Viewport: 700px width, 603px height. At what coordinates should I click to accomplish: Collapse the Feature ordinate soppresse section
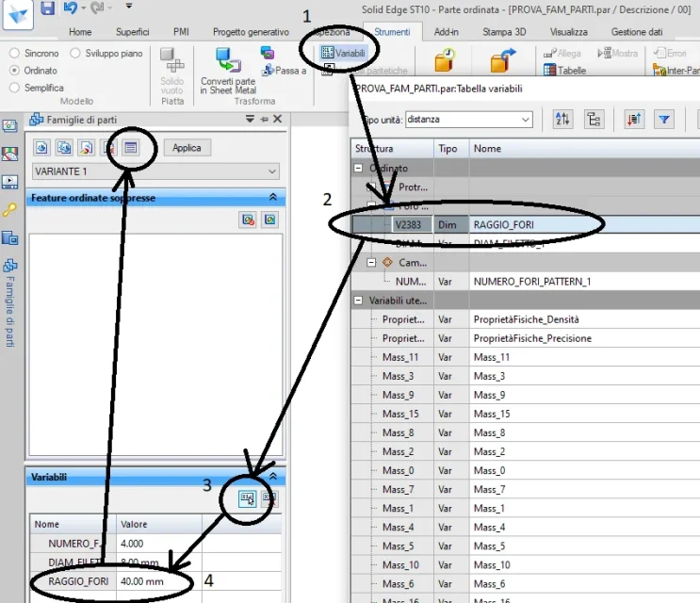click(x=273, y=198)
